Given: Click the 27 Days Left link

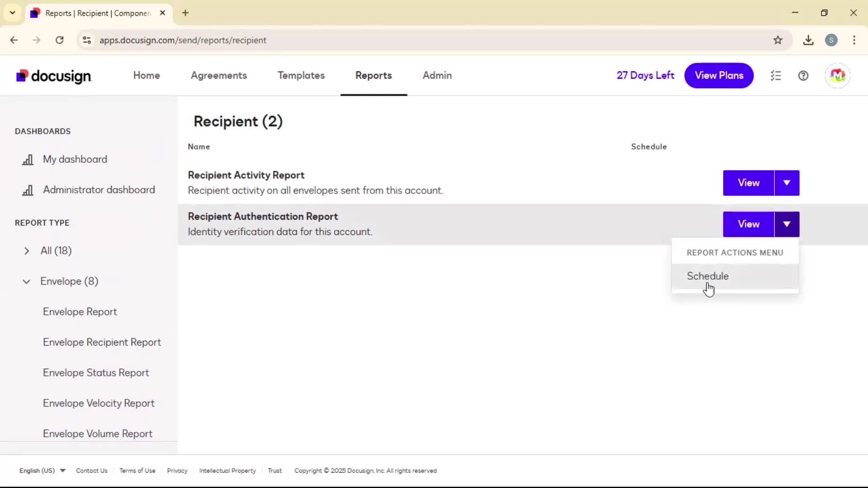Looking at the screenshot, I should point(645,75).
